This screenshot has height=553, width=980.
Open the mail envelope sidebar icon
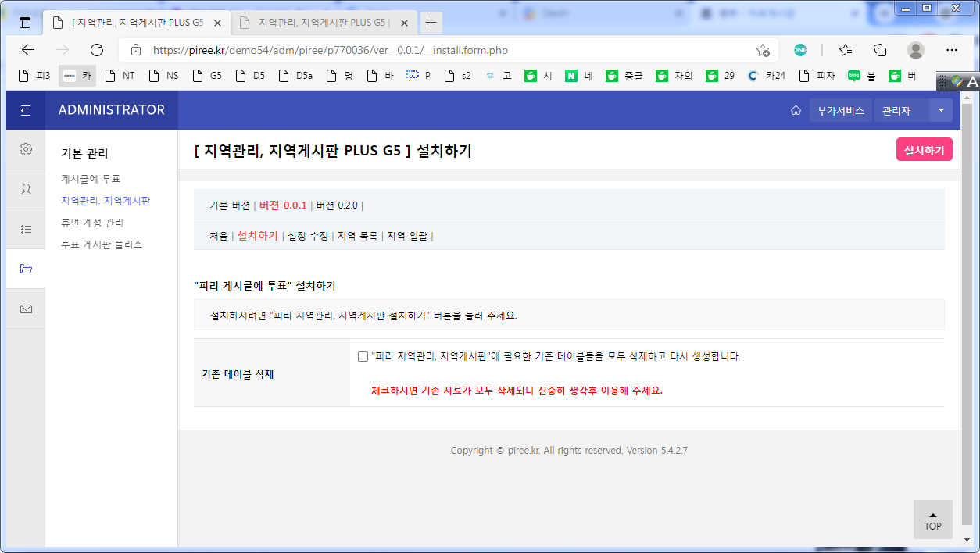click(26, 309)
